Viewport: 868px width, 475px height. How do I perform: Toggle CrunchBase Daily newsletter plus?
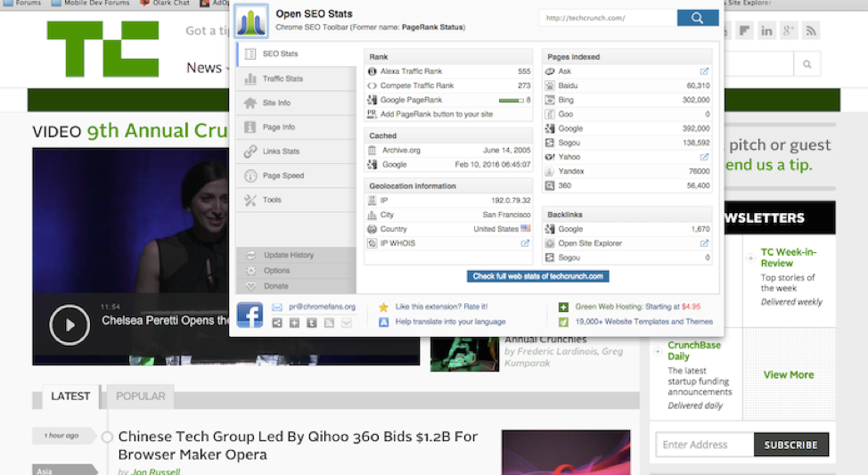pos(658,351)
